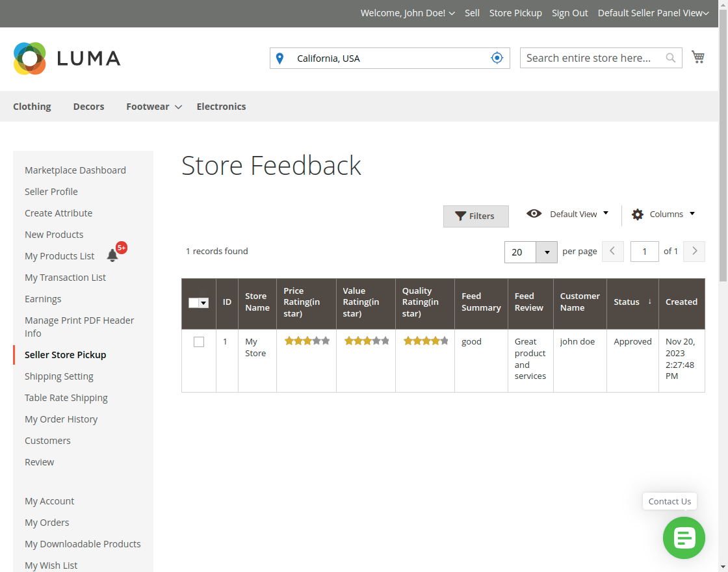Click the location pin in the store finder field
Image resolution: width=728 pixels, height=572 pixels.
coord(279,58)
